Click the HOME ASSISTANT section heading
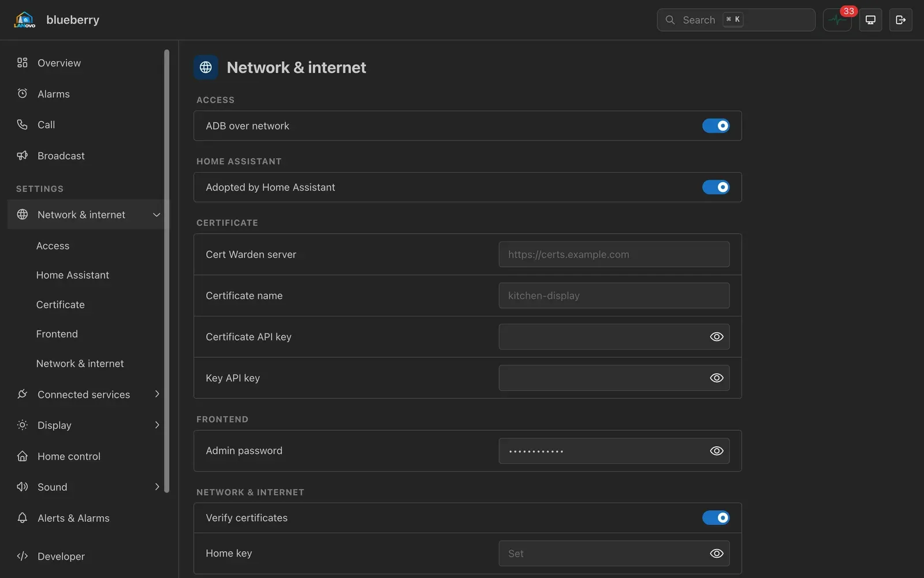 [239, 161]
